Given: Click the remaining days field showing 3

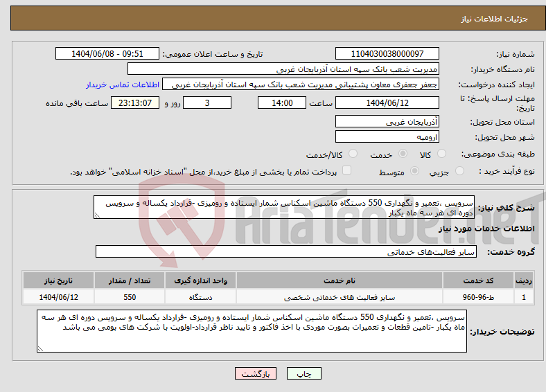Looking at the screenshot, I should pos(207,103).
